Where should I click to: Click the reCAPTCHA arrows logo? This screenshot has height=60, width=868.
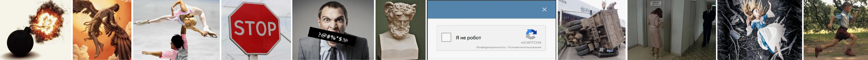pyautogui.click(x=531, y=34)
